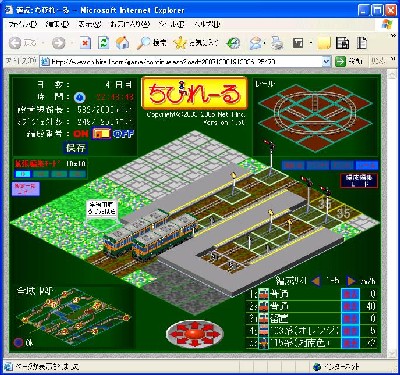The height and width of the screenshot is (375, 400).
Task: Refresh the page with the green arrows icon
Action: pyautogui.click(x=104, y=43)
